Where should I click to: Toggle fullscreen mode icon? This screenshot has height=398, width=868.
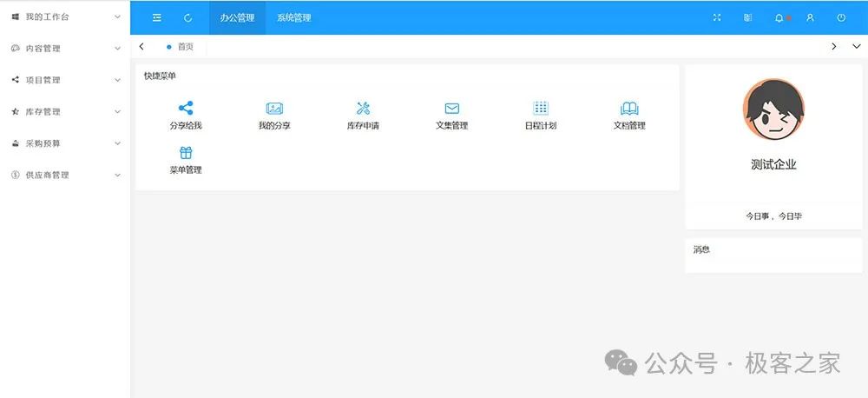pyautogui.click(x=717, y=17)
